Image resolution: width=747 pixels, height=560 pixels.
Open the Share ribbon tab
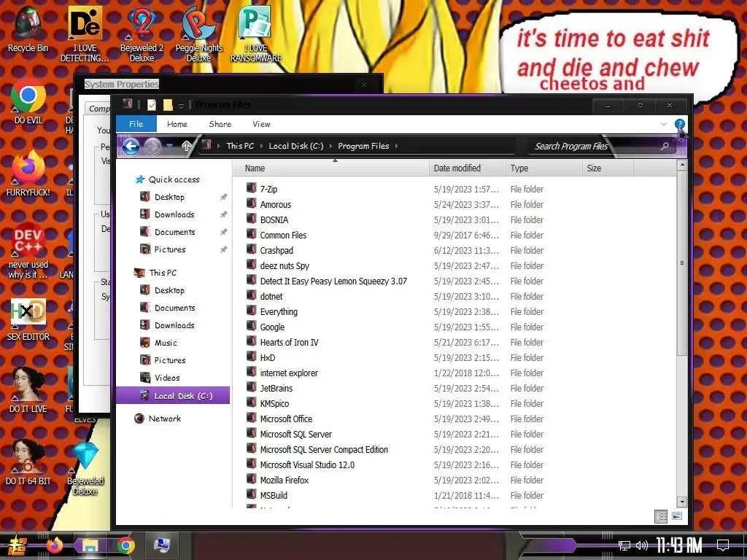pos(220,124)
